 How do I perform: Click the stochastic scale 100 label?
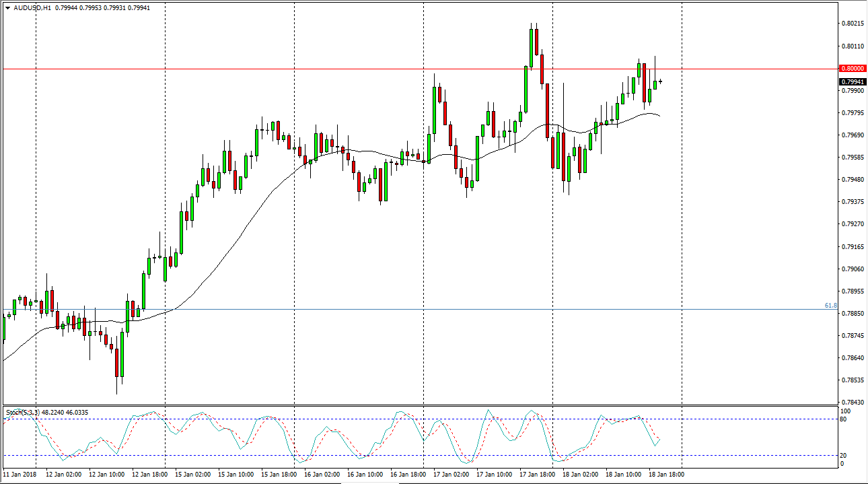point(846,411)
